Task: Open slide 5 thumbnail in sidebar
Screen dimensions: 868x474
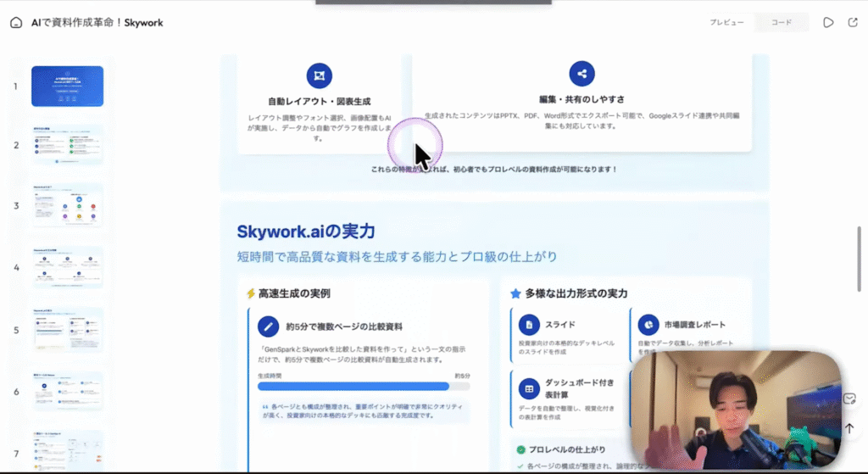Action: (x=68, y=330)
